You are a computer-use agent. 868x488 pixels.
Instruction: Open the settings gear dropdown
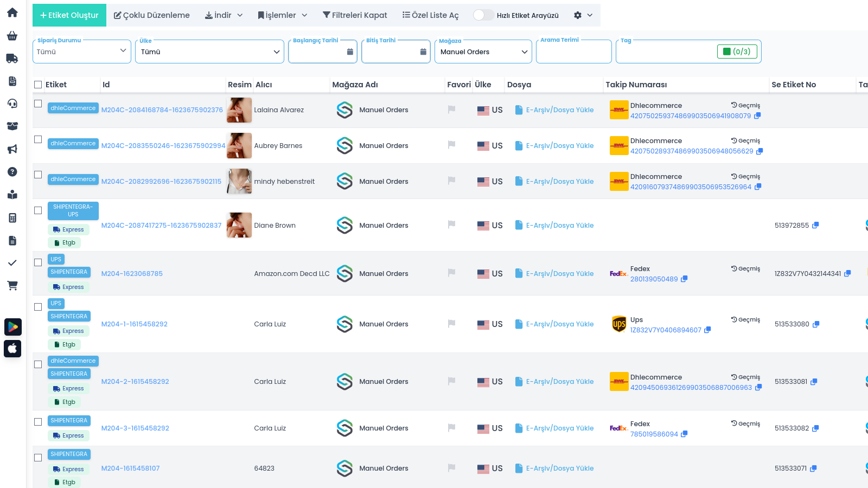click(583, 15)
